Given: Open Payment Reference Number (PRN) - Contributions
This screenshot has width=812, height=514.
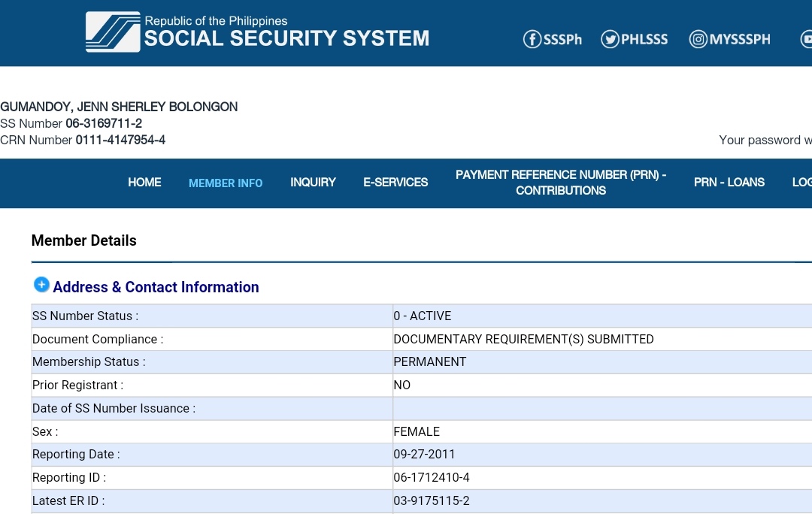Looking at the screenshot, I should (x=561, y=183).
